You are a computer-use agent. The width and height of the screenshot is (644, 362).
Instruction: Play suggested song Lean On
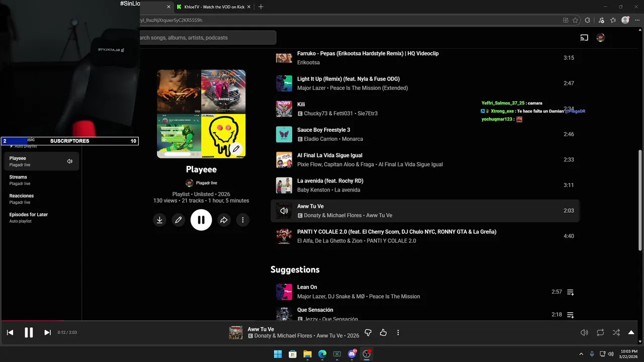tap(307, 287)
